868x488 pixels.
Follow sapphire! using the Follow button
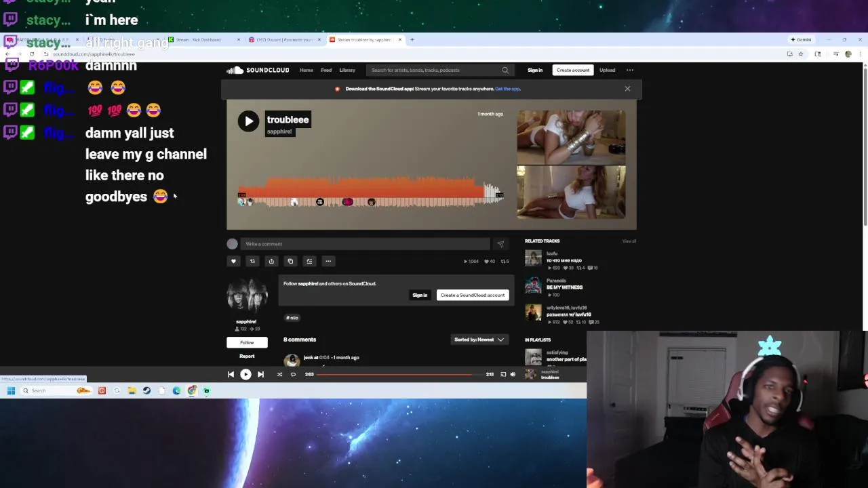[247, 342]
